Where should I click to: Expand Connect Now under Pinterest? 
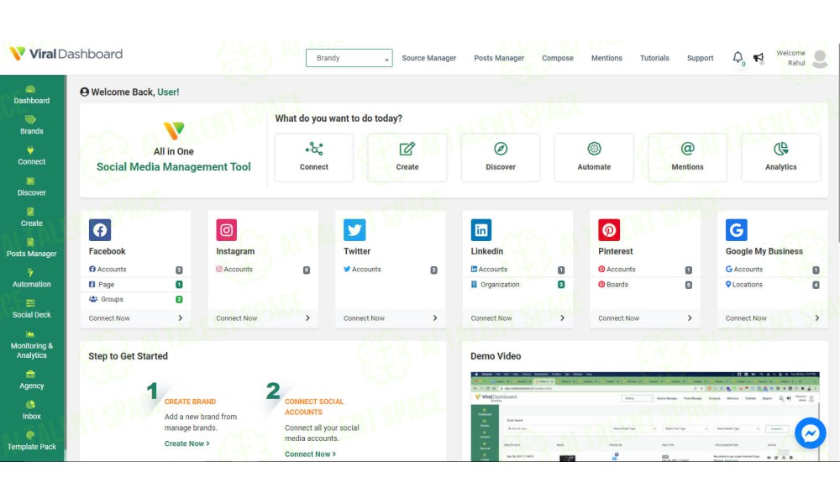(x=645, y=318)
